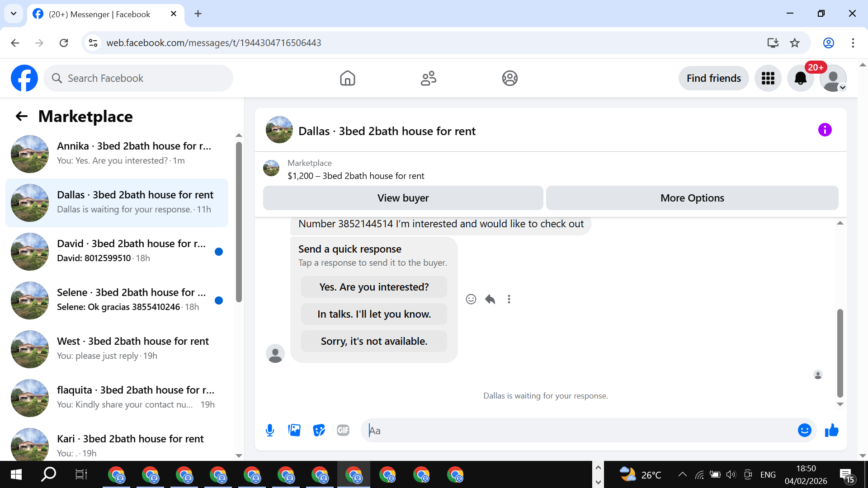Open more message options (three dots)

click(509, 299)
